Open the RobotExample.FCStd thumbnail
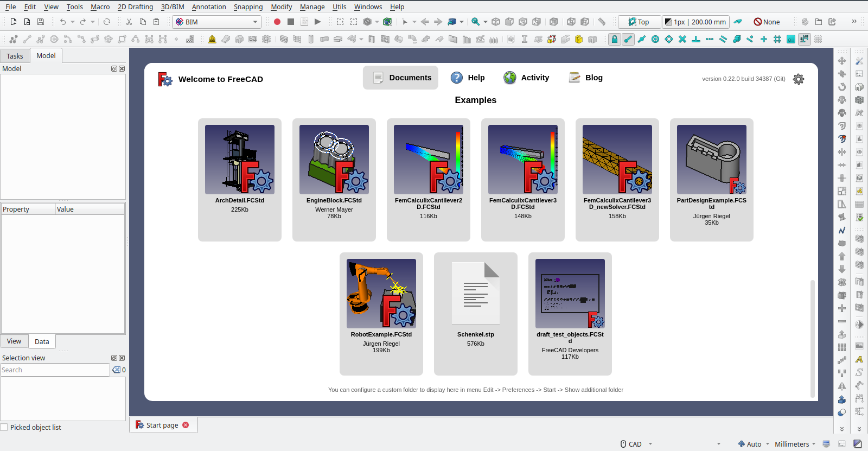The height and width of the screenshot is (451, 868). coord(381,294)
